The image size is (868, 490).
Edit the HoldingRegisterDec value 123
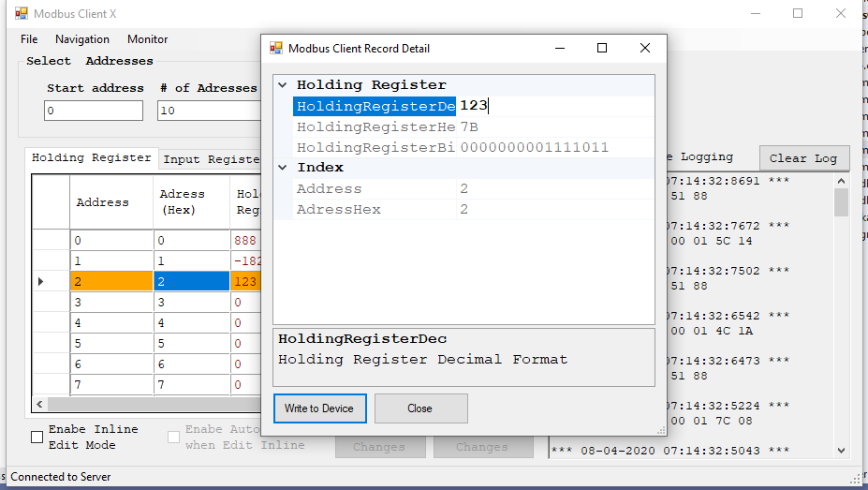[555, 106]
